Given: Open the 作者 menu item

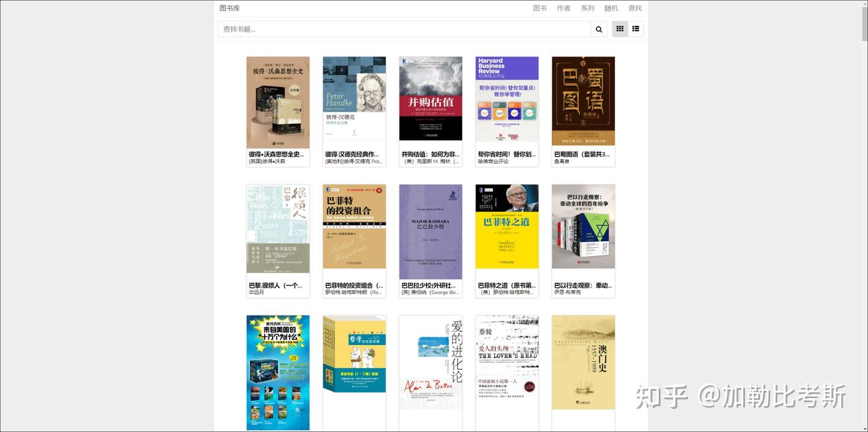Looking at the screenshot, I should pos(563,8).
